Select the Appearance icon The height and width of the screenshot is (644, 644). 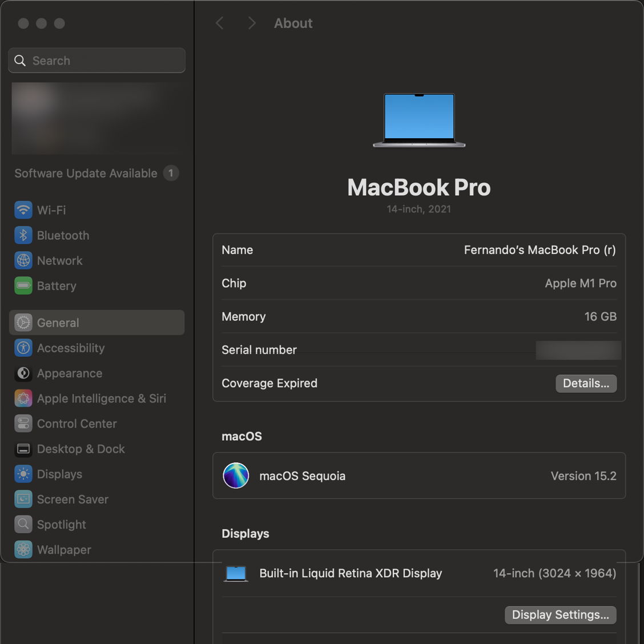click(x=23, y=373)
